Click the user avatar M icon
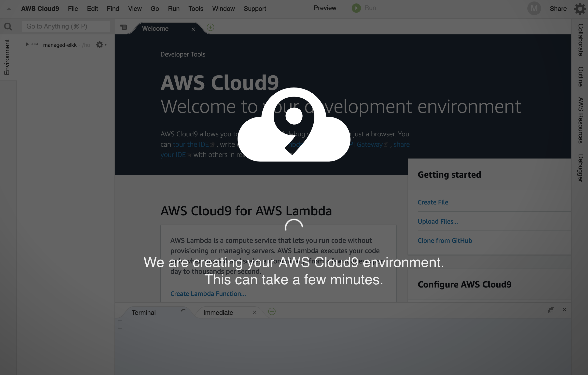The width and height of the screenshot is (588, 375). pyautogui.click(x=534, y=9)
